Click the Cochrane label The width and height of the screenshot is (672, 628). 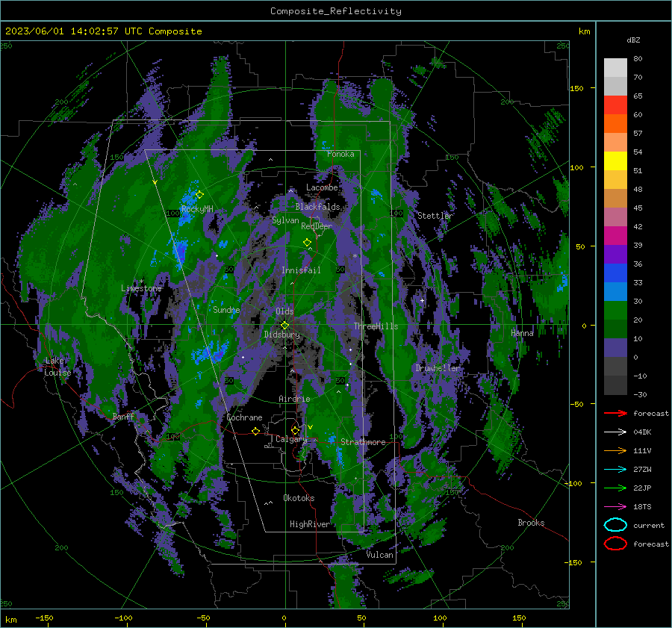[x=244, y=417]
